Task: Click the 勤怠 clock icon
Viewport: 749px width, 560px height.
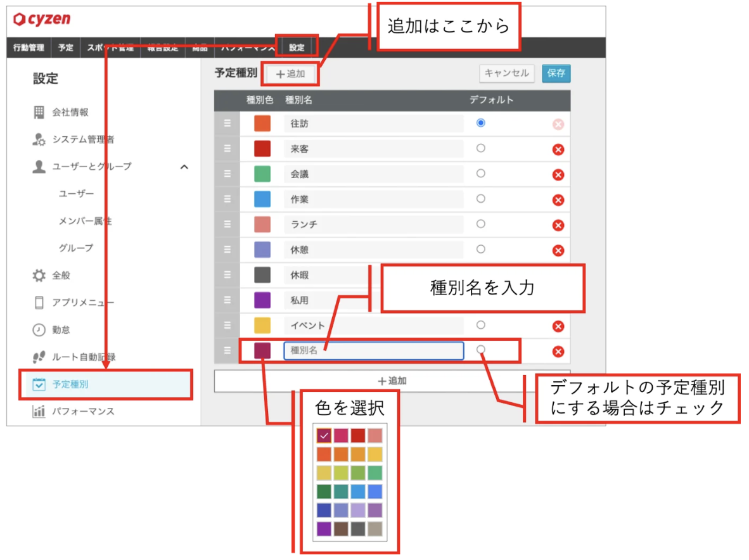Action: (39, 330)
